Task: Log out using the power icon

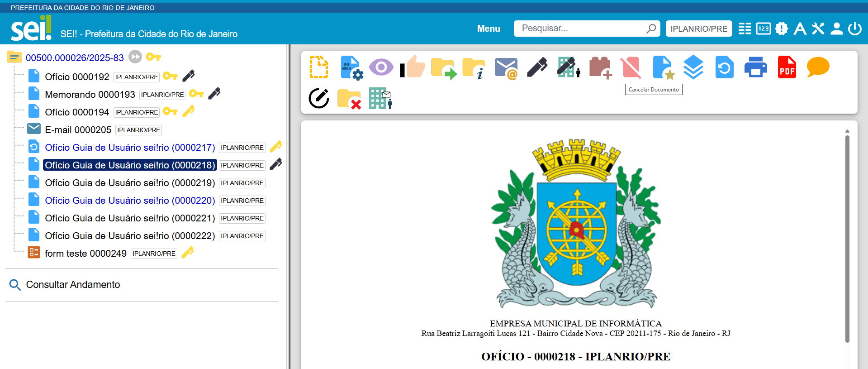Action: 854,29
